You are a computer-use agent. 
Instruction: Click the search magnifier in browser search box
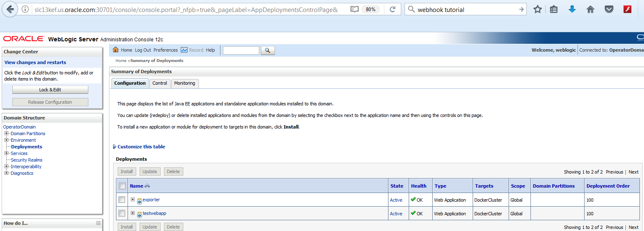click(x=411, y=10)
